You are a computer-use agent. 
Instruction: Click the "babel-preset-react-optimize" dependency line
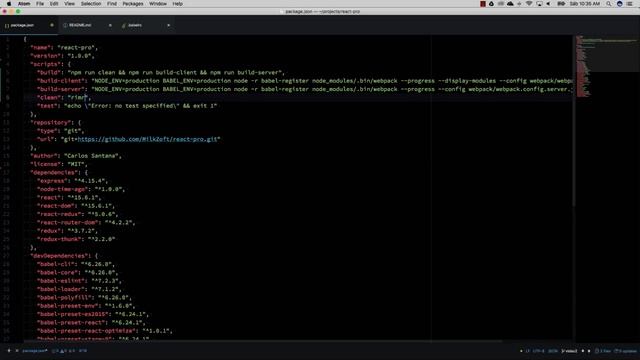click(x=104, y=331)
